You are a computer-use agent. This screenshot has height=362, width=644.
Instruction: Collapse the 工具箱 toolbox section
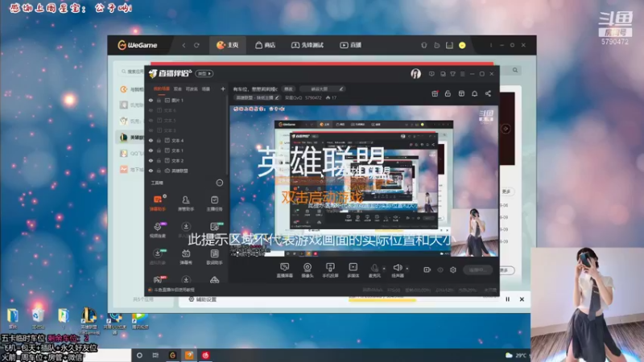pyautogui.click(x=219, y=183)
